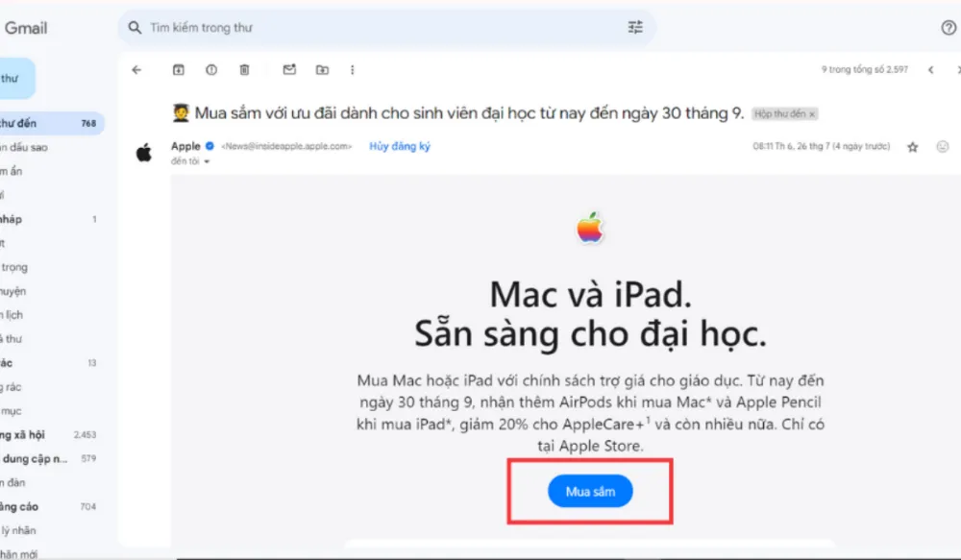Click the Gmail logo text
Screen dimensions: 961x560
click(26, 28)
